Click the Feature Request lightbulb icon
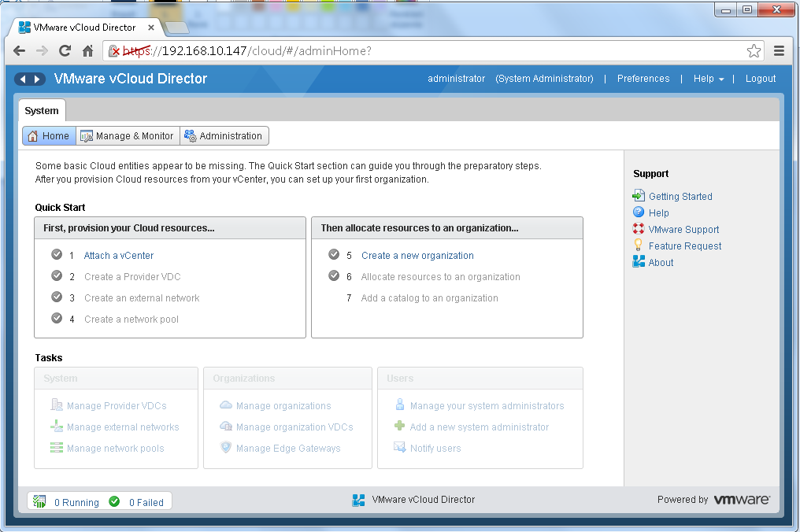Viewport: 800px width, 532px height. (x=638, y=245)
